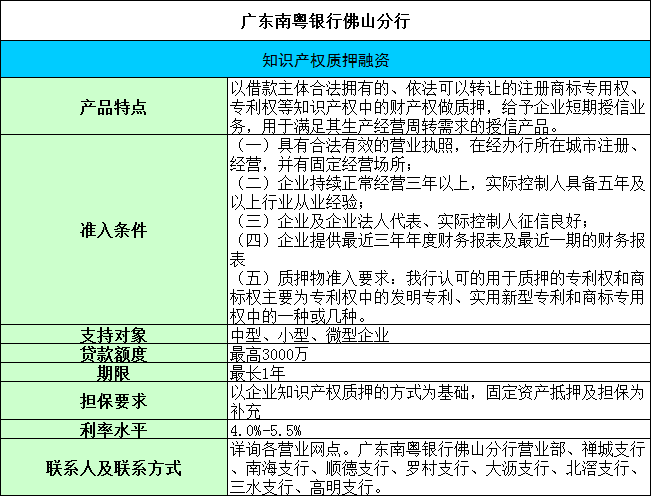
Task: Select condition (三) 企业及企业法人代表 line
Action: [x=410, y=220]
